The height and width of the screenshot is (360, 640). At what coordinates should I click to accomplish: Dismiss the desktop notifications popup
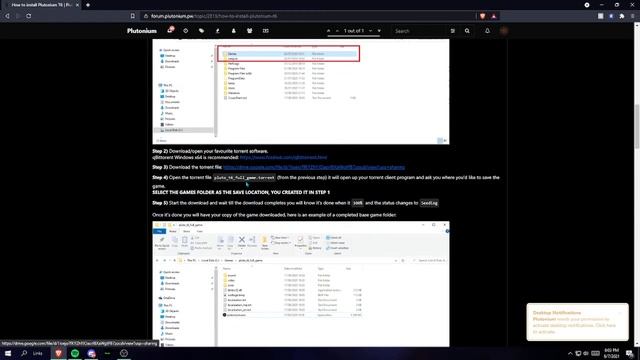click(x=620, y=313)
